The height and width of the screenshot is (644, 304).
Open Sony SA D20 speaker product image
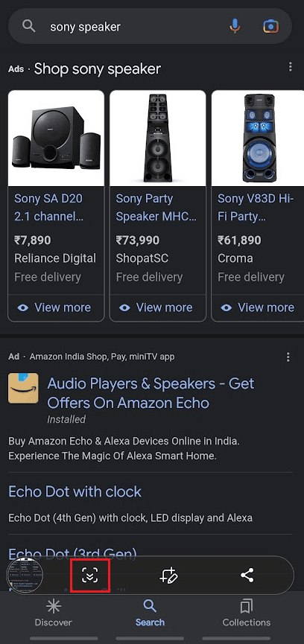pos(56,138)
